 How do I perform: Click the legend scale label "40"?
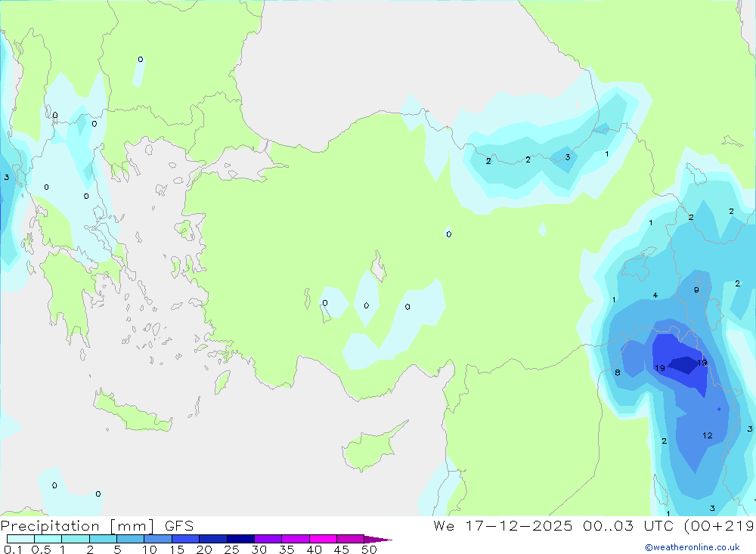(x=314, y=549)
